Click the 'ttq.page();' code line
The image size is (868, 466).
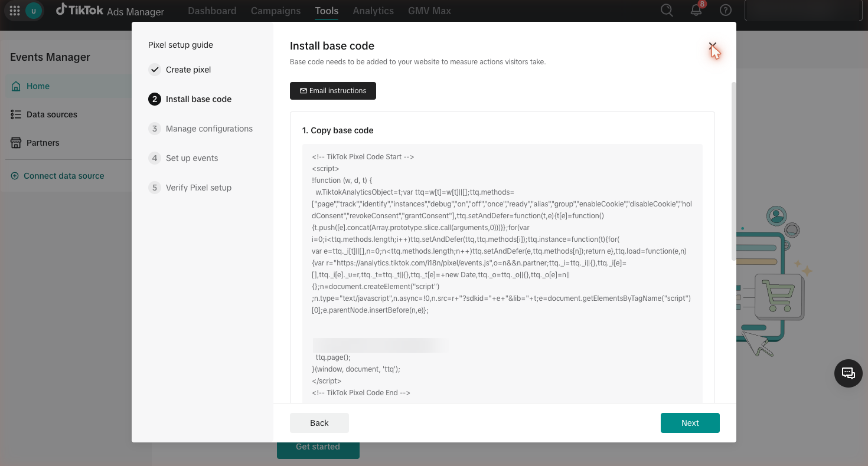point(333,357)
